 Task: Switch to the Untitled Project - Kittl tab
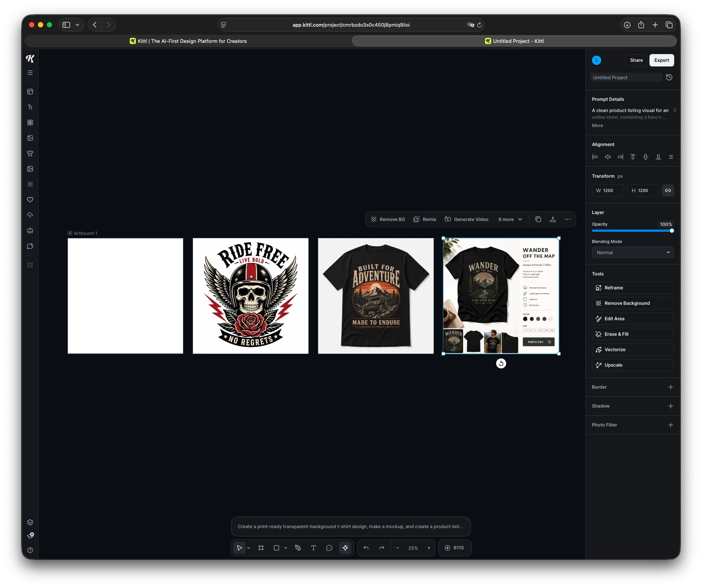[x=514, y=41]
